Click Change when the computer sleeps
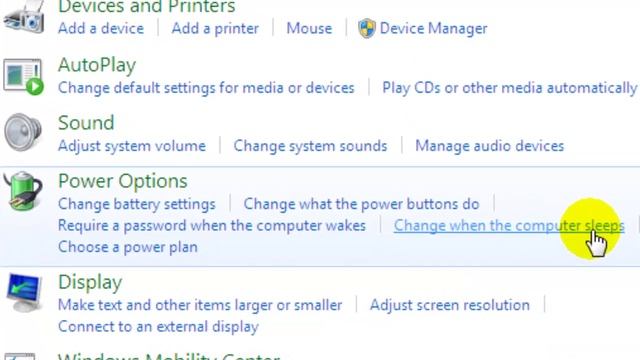 [x=509, y=226]
